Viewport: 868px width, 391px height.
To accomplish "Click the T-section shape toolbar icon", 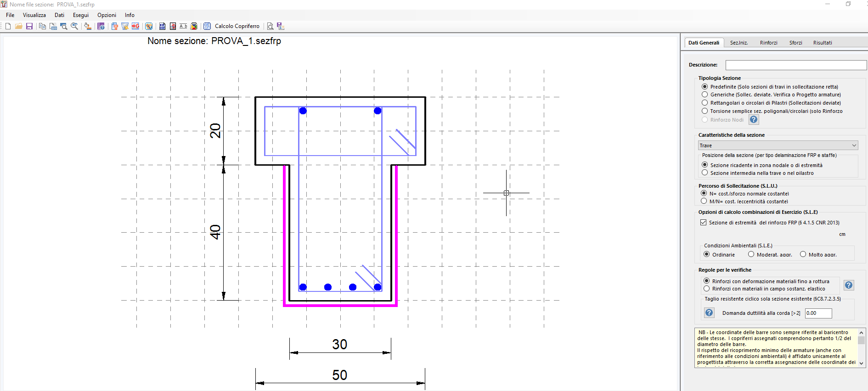I will (115, 26).
